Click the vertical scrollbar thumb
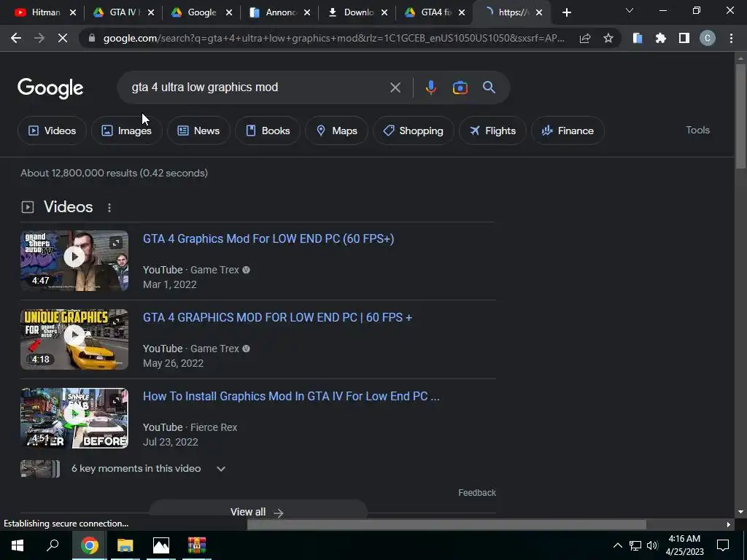 coord(740,115)
